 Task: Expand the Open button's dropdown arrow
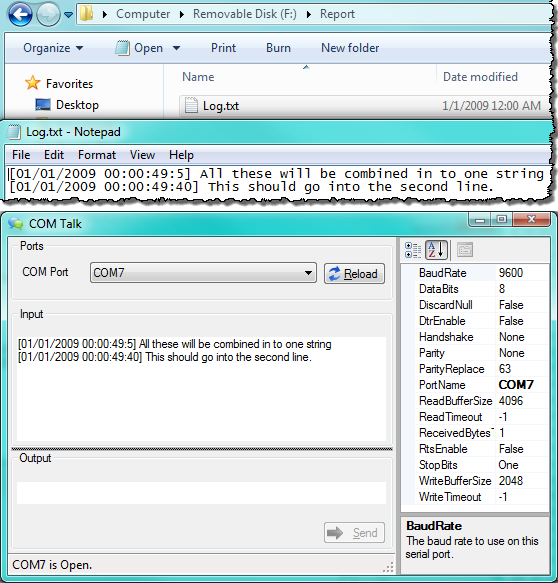click(177, 48)
